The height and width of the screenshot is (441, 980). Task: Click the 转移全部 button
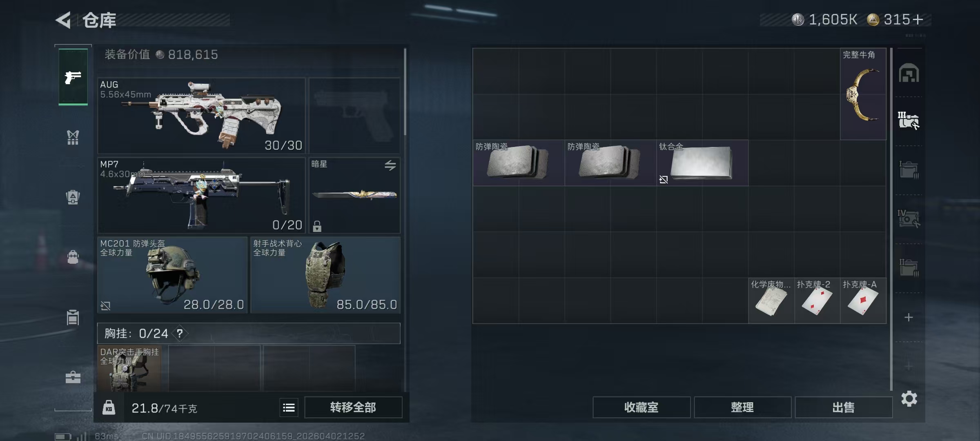pos(353,407)
